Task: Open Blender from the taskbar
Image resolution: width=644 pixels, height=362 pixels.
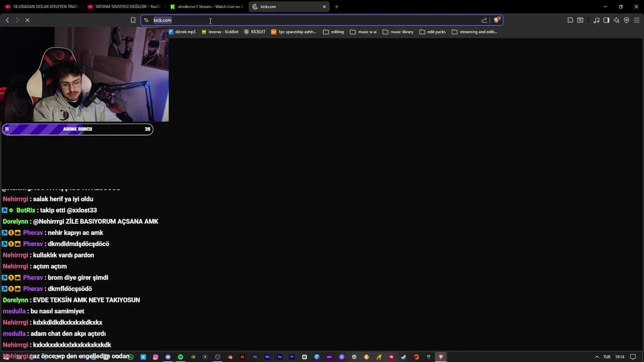Action: (230, 357)
